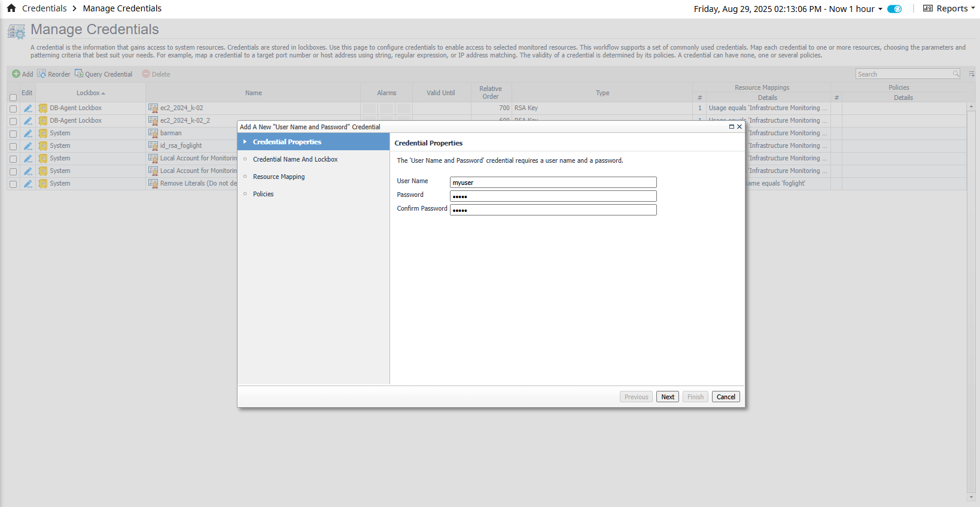Viewport: 980px width, 507px height.
Task: Click the search magnifier icon
Action: coord(955,74)
